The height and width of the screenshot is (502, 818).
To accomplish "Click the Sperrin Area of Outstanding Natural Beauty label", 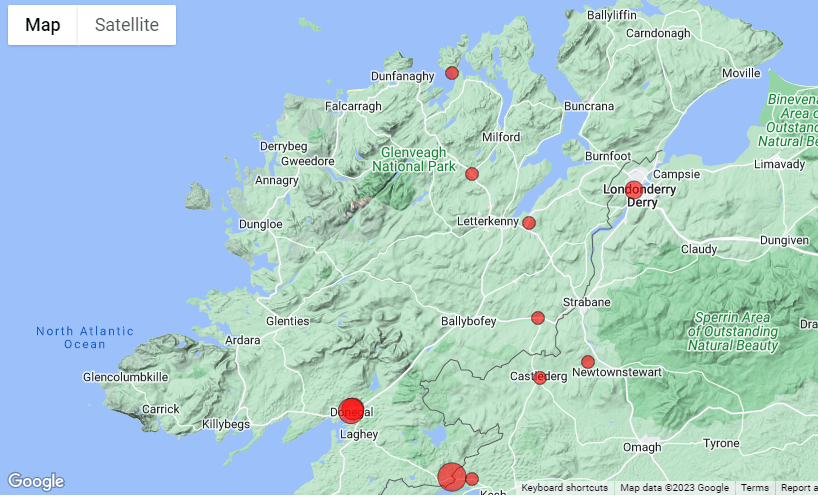I will [732, 331].
